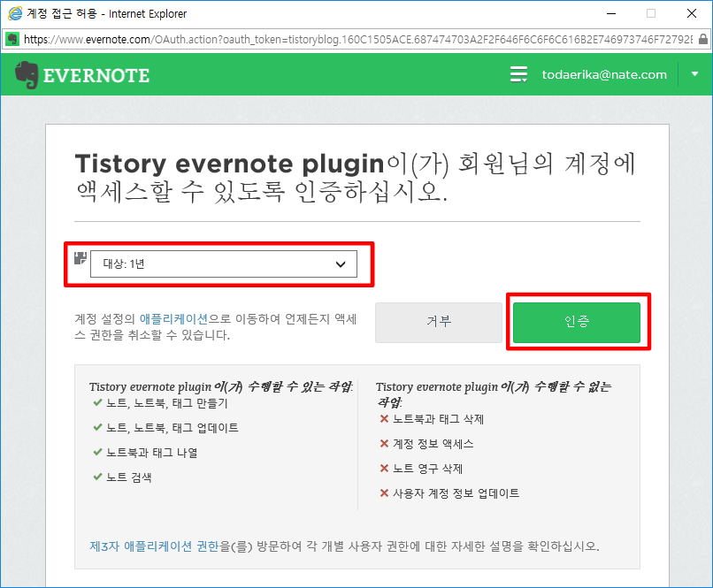The image size is (713, 588).
Task: Click the notebook icon beside duration dropdown
Action: coord(80,258)
